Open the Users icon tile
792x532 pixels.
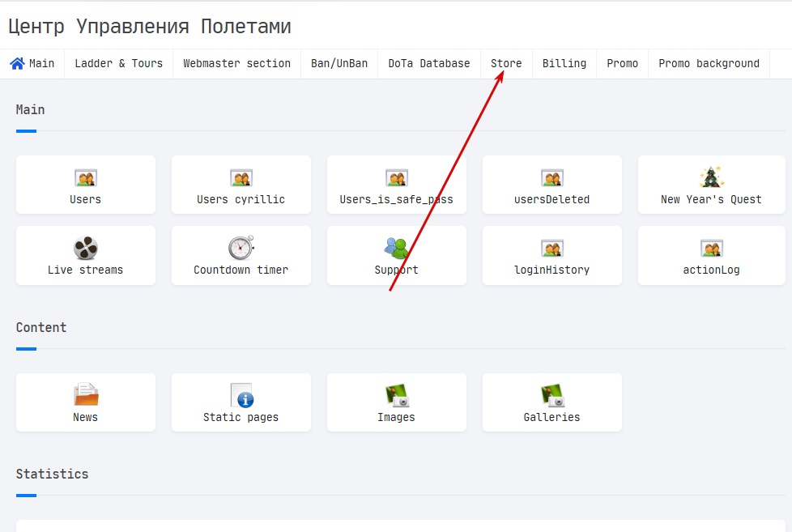85,178
